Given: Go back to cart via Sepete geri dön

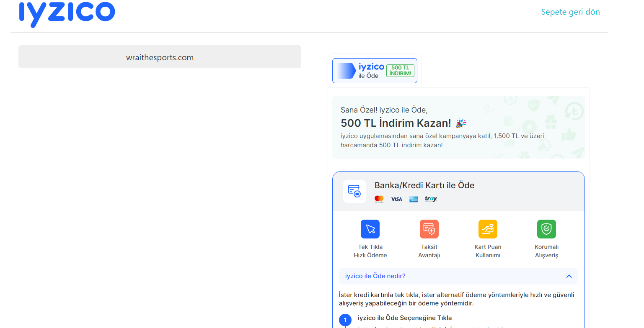Looking at the screenshot, I should pyautogui.click(x=570, y=12).
